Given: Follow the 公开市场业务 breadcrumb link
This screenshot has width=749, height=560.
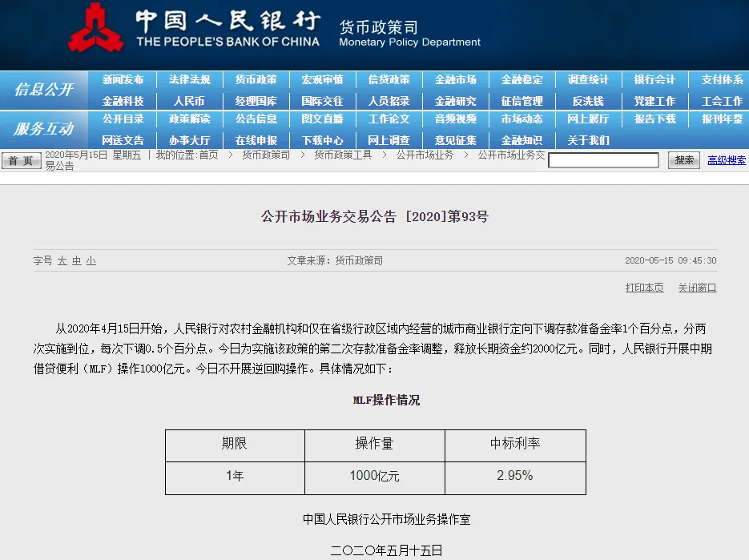Looking at the screenshot, I should (425, 155).
